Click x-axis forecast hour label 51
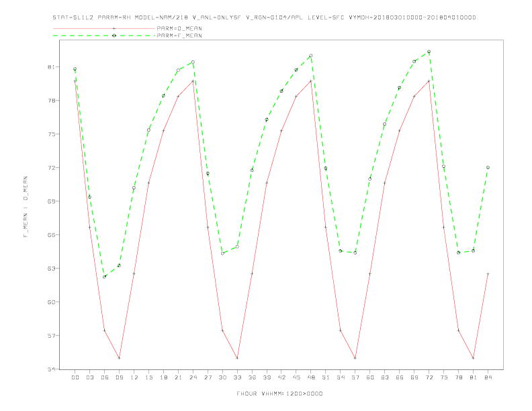Screen dimensions: 532x411 (326, 377)
